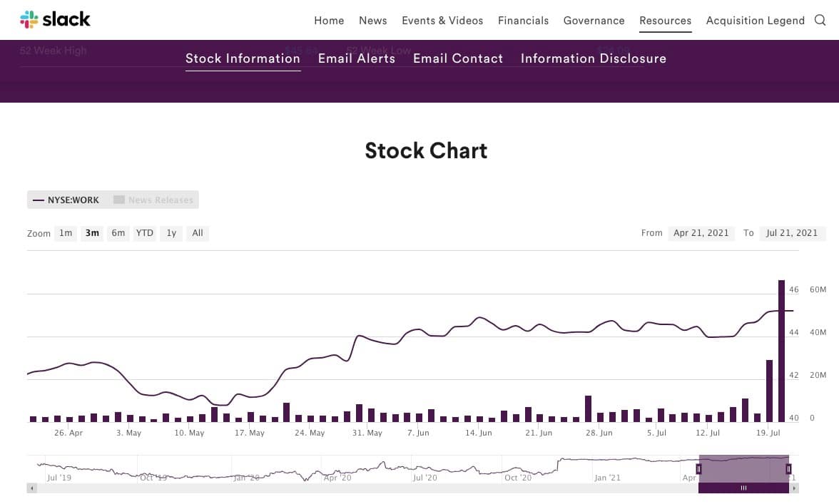Open the Acquisition Legend page
The height and width of the screenshot is (504, 839).
pyautogui.click(x=756, y=20)
